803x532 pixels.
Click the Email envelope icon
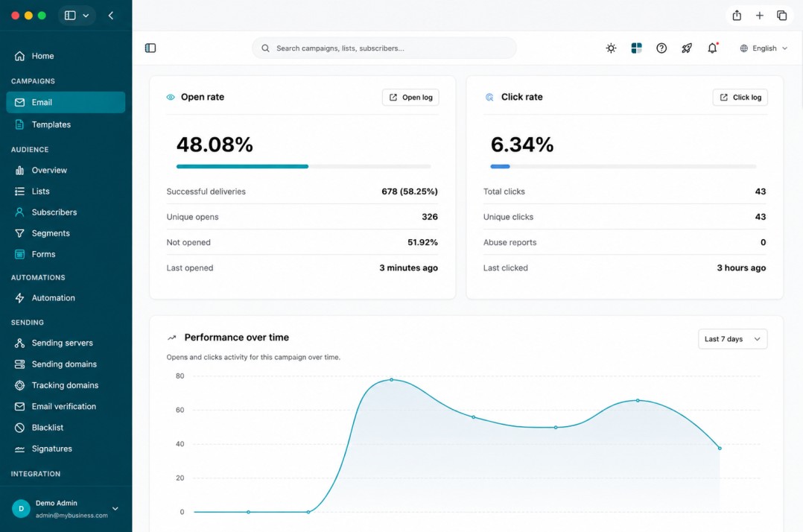19,102
